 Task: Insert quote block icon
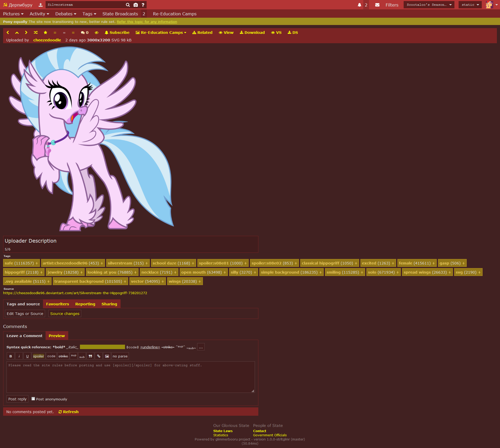(90, 356)
